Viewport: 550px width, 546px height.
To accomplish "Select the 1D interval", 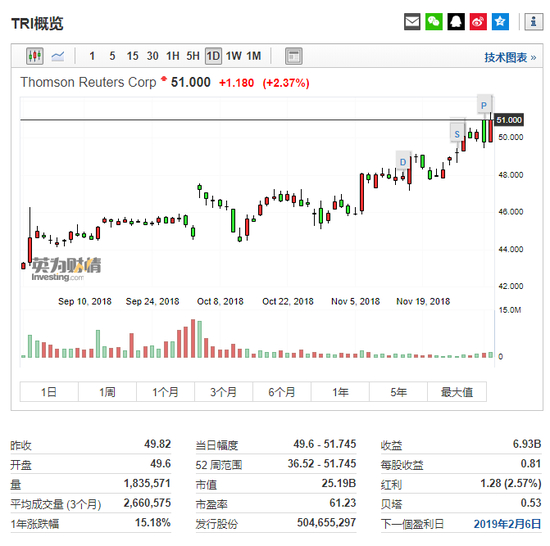I will coord(213,56).
